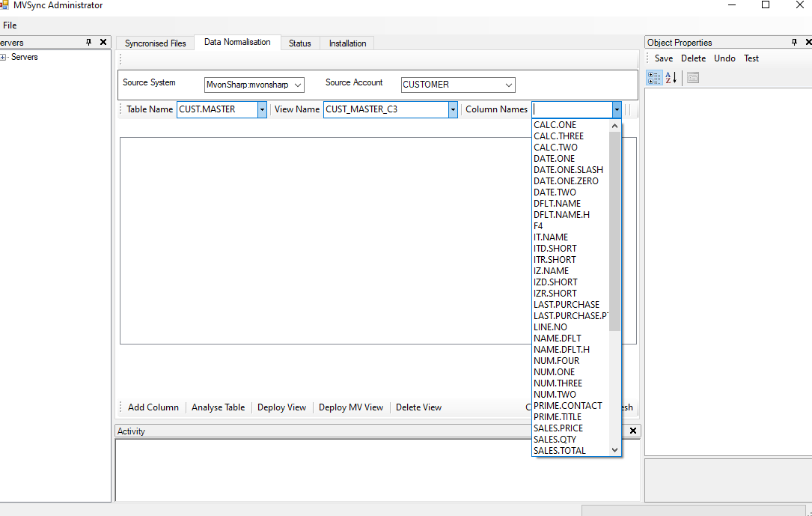Select CALC.TWO from the column list
Image resolution: width=812 pixels, height=516 pixels.
(571, 148)
